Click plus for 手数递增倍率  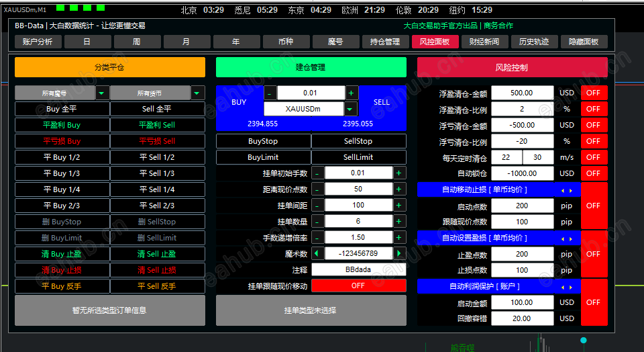click(x=398, y=237)
